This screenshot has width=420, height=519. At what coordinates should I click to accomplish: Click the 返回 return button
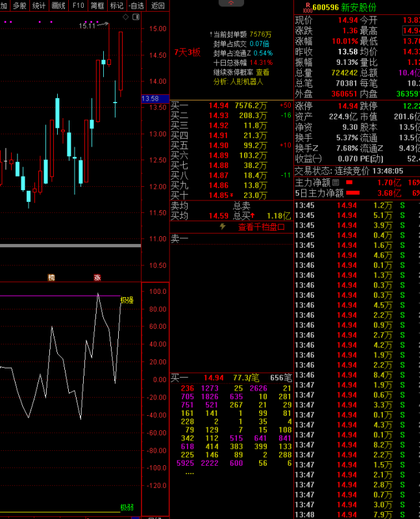point(158,6)
